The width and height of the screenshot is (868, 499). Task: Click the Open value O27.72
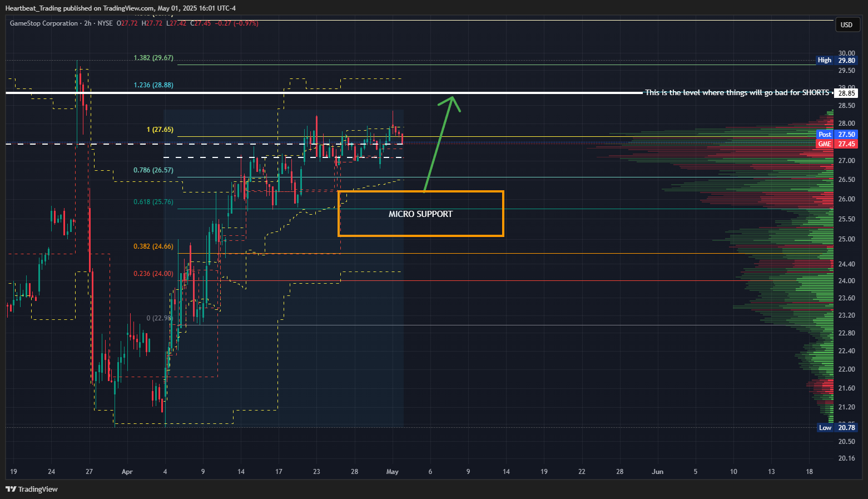pos(127,23)
